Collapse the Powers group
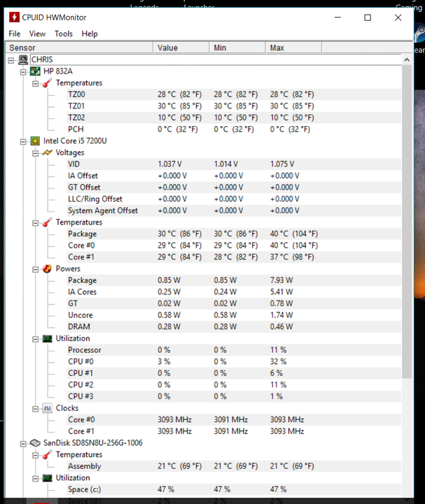425x504 pixels. (36, 269)
